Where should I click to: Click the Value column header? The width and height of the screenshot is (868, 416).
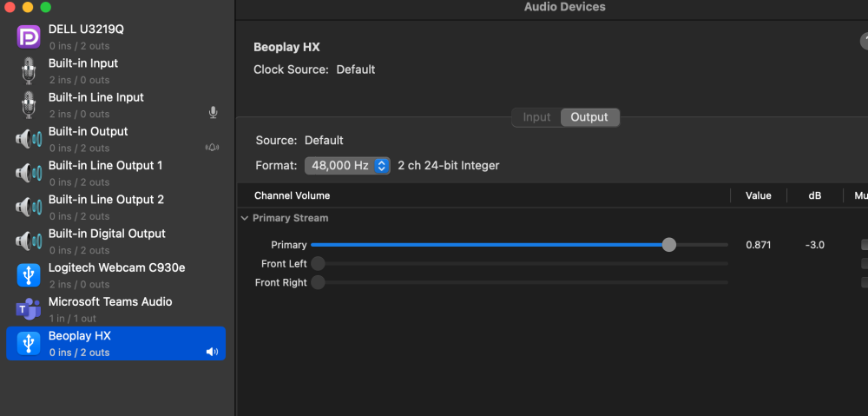[x=759, y=195]
